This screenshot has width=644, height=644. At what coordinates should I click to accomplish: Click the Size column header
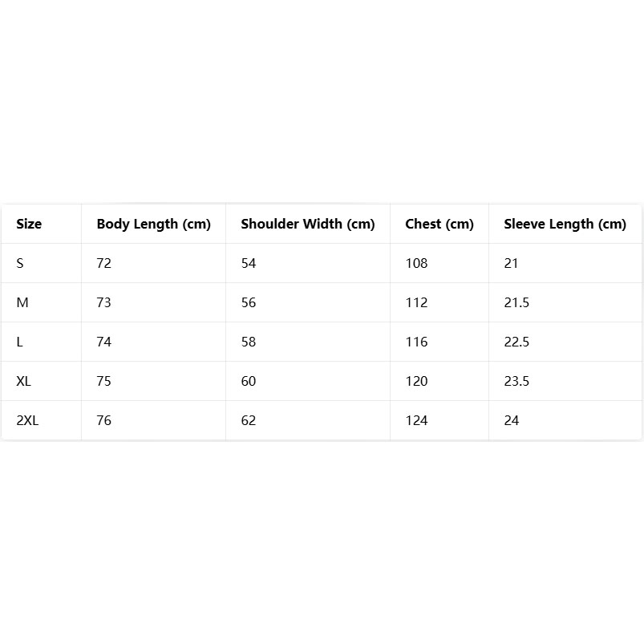tap(29, 224)
